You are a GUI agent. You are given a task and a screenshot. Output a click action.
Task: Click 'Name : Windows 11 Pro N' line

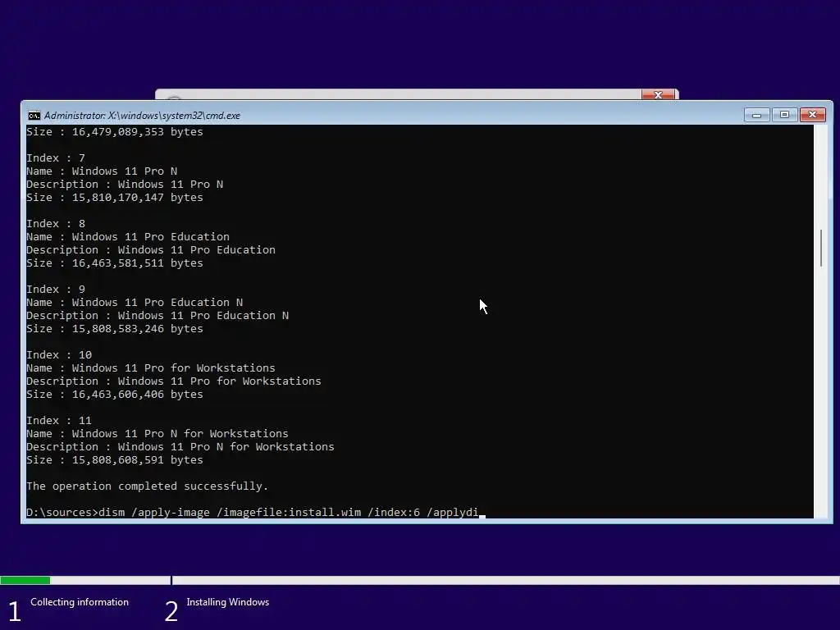click(102, 171)
